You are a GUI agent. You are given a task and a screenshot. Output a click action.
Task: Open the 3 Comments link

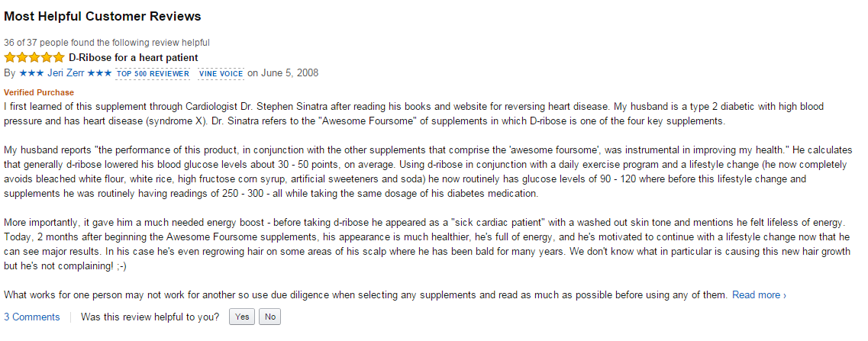tap(31, 317)
